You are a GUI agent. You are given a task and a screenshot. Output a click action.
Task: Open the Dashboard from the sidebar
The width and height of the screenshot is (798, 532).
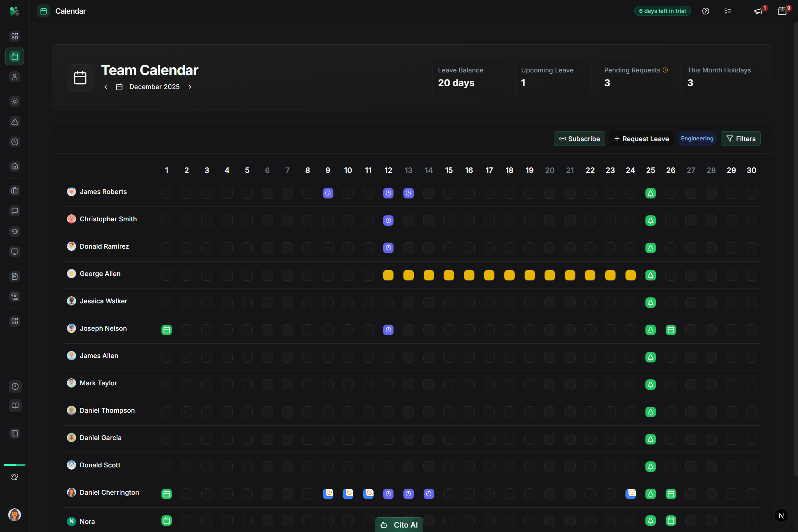click(15, 36)
